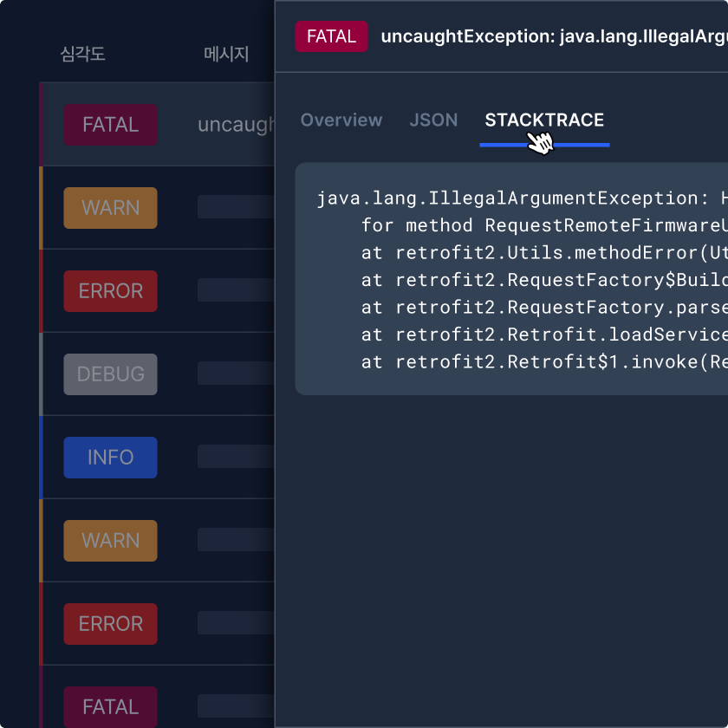This screenshot has height=728, width=728.
Task: Open the ERROR entry below the second WARN
Action: click(x=110, y=624)
